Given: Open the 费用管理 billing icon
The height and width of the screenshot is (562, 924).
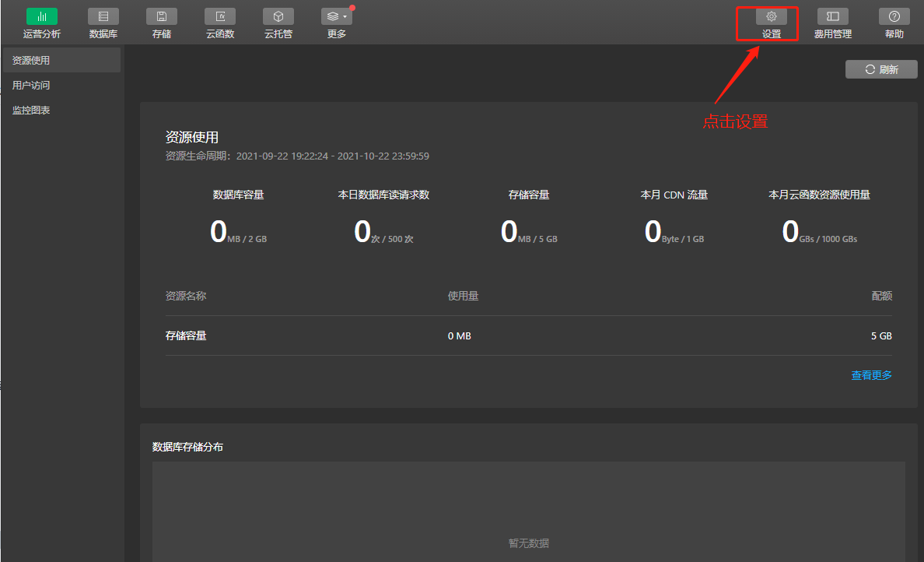Looking at the screenshot, I should point(832,16).
